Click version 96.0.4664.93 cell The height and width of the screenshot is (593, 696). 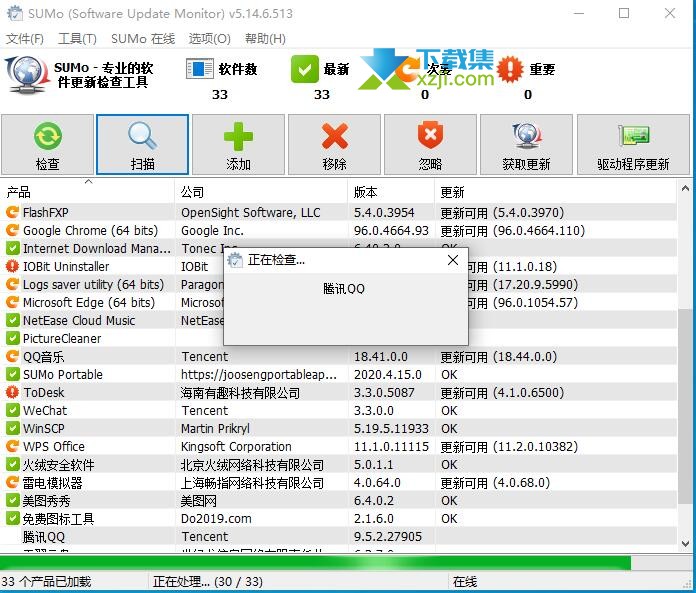(391, 231)
